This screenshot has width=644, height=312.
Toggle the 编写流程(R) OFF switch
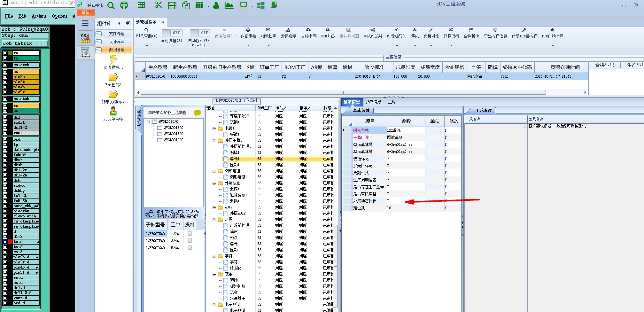(172, 33)
